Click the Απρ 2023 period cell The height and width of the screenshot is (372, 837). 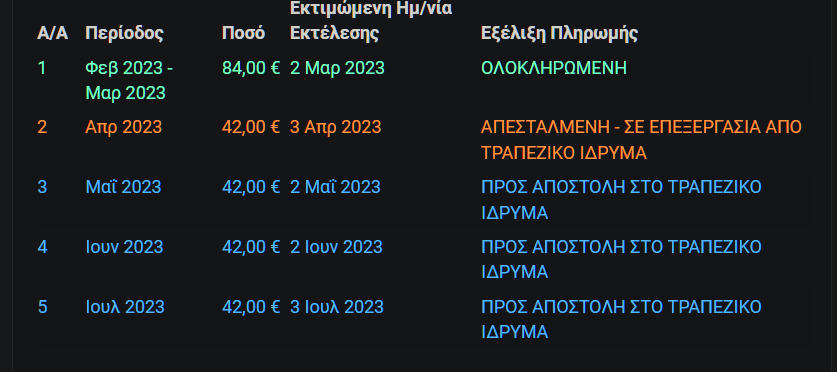coord(123,128)
